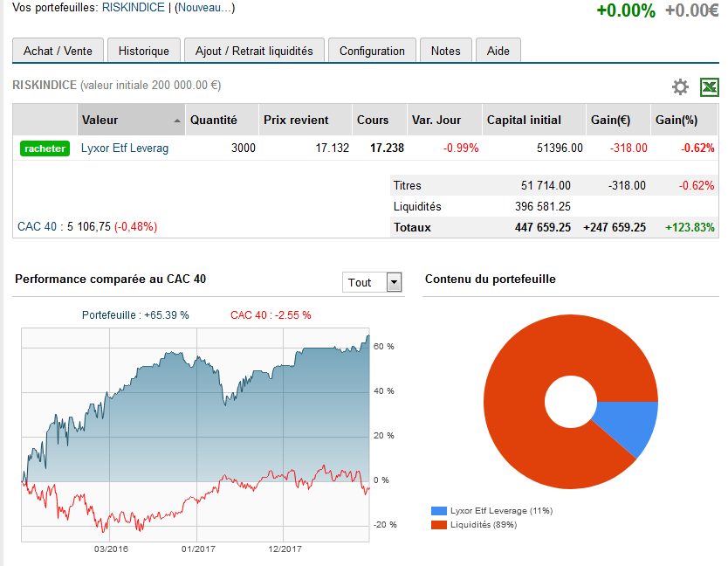
Task: Go to the Configuration tab
Action: coord(372,51)
